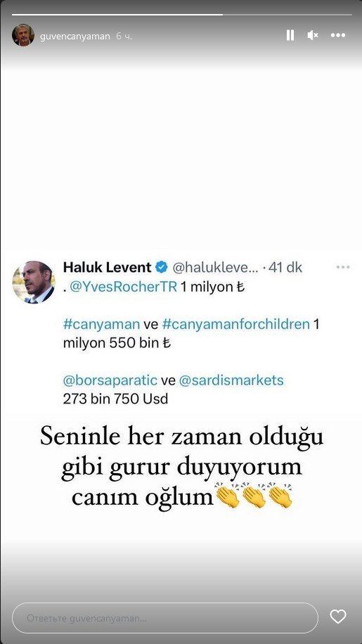Open guvencanyaman profile picture
Viewport: 362px width, 644px height.
pos(23,35)
